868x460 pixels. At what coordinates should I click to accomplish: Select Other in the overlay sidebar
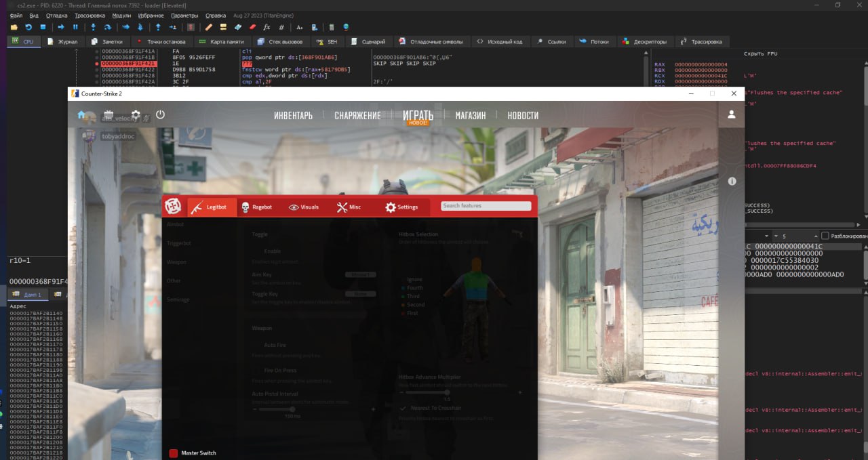(x=174, y=280)
